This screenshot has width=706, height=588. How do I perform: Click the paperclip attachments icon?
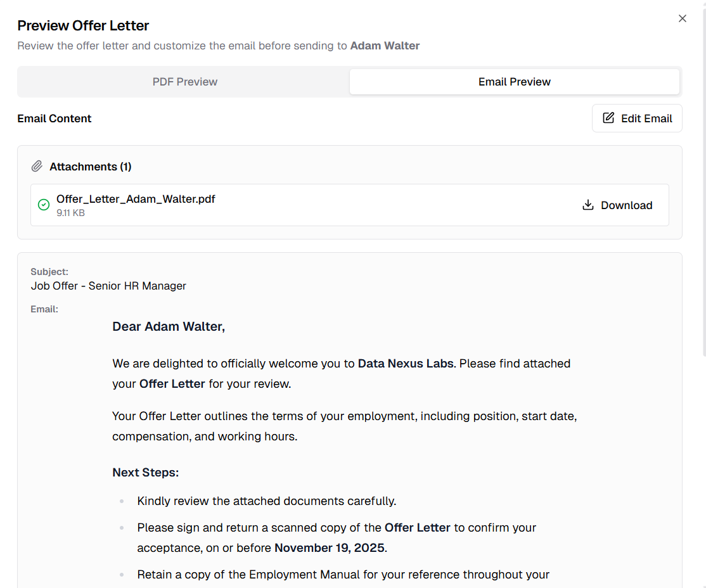(37, 167)
